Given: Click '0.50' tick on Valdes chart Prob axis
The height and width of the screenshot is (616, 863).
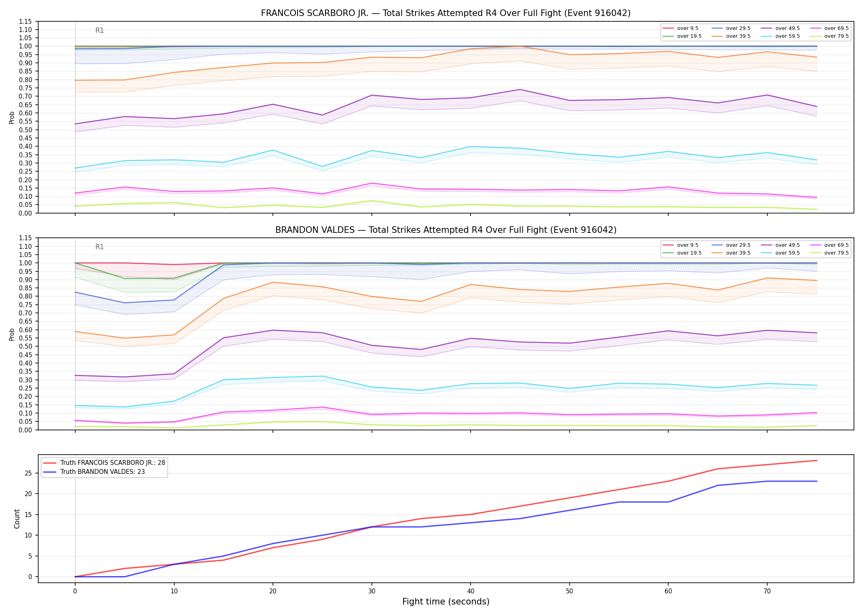Looking at the screenshot, I should tap(25, 347).
